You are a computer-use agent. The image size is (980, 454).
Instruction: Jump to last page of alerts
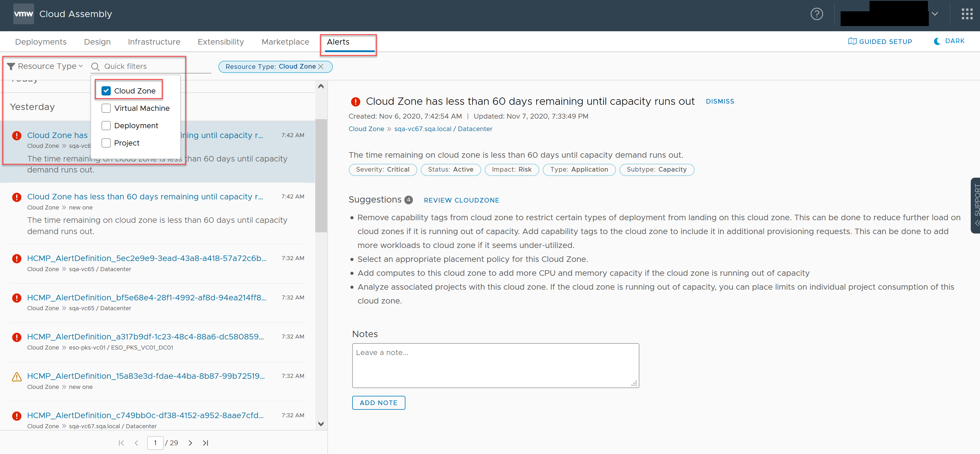pos(205,443)
